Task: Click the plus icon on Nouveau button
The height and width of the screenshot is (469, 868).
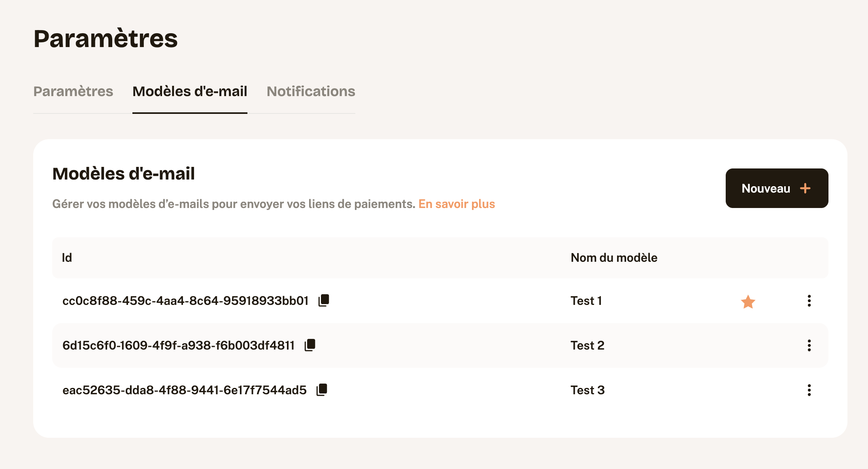Action: [805, 188]
